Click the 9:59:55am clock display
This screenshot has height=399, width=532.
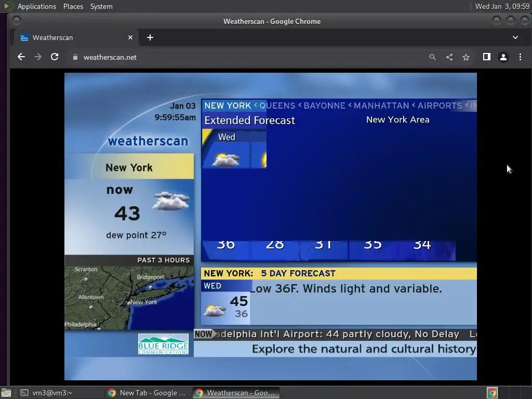(175, 117)
